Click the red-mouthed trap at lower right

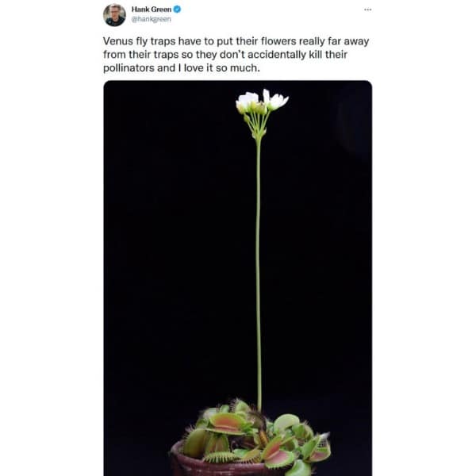click(x=317, y=448)
